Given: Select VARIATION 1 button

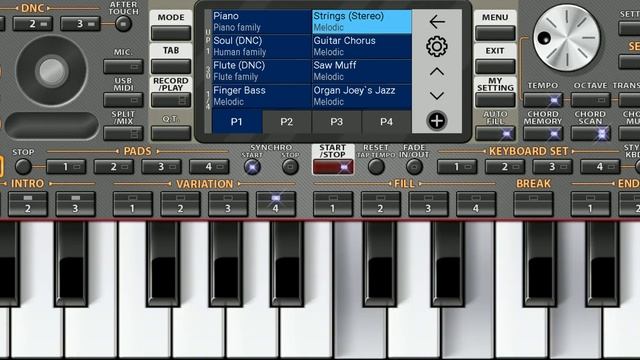Looking at the screenshot, I should point(133,204).
